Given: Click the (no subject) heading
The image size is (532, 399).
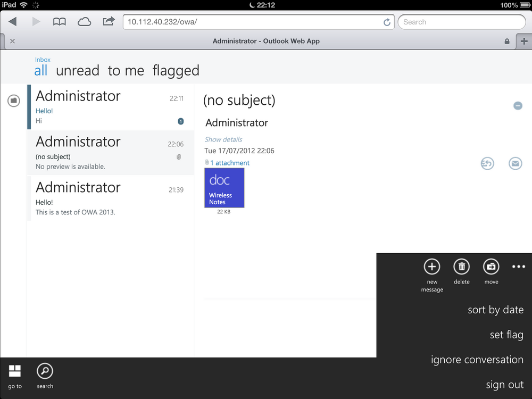Looking at the screenshot, I should tap(239, 101).
